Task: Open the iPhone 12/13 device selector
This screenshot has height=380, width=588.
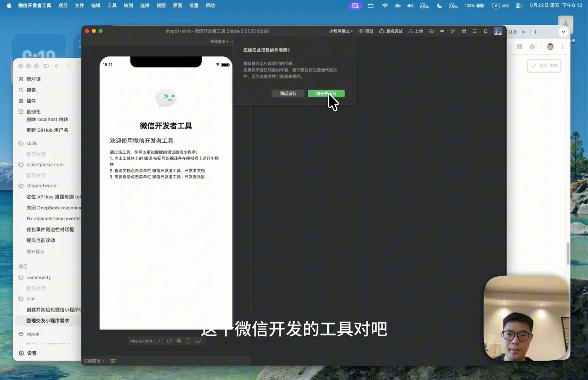Action: (145, 341)
